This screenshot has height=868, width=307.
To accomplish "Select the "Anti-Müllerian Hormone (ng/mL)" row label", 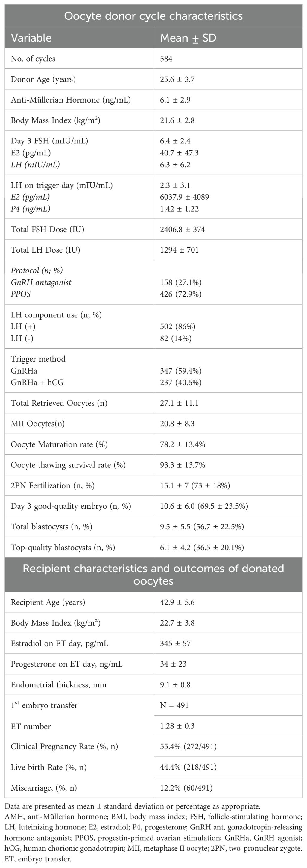I will (x=71, y=100).
